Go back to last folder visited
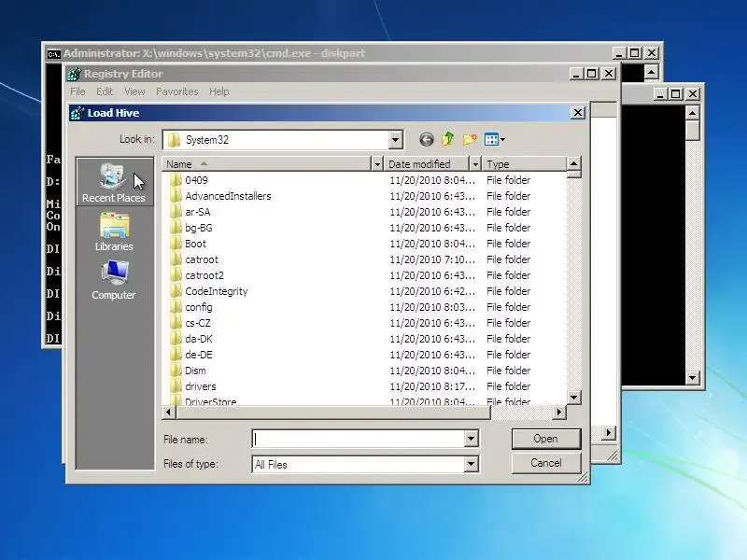The width and height of the screenshot is (747, 560). pos(427,139)
